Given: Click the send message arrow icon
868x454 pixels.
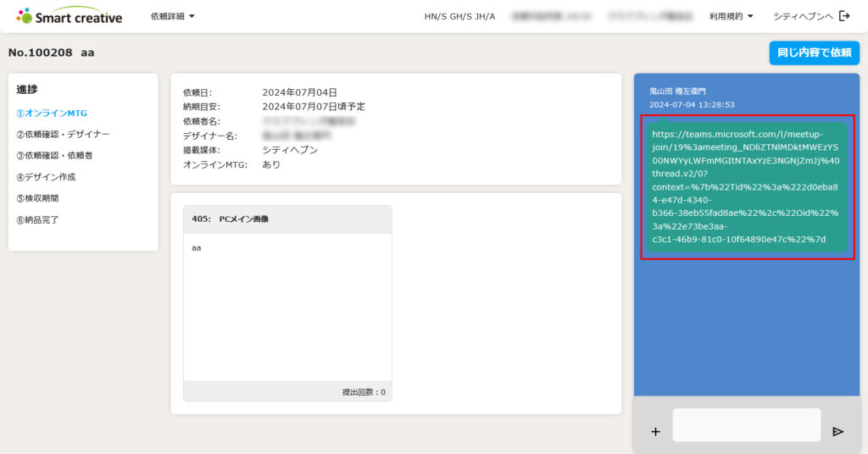Looking at the screenshot, I should [x=838, y=431].
